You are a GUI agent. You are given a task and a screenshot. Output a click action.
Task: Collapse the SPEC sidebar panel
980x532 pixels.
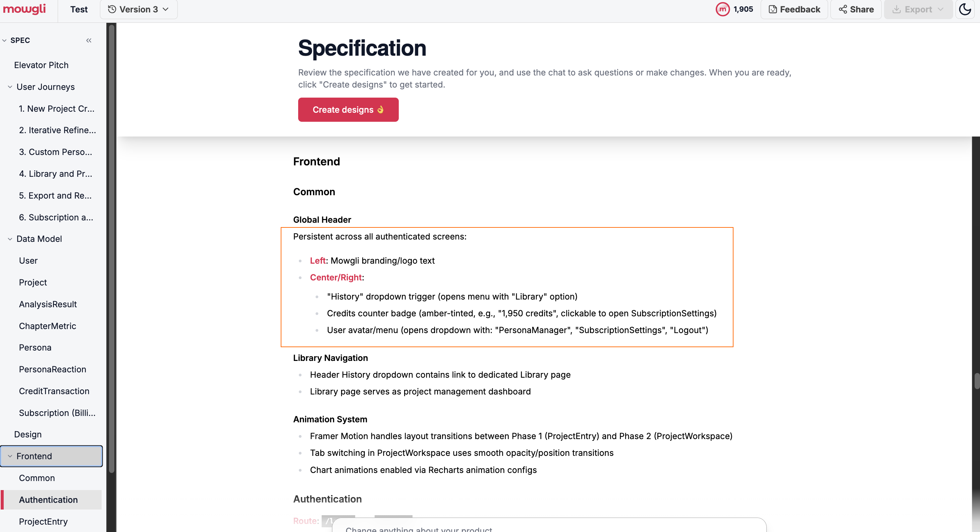(89, 40)
